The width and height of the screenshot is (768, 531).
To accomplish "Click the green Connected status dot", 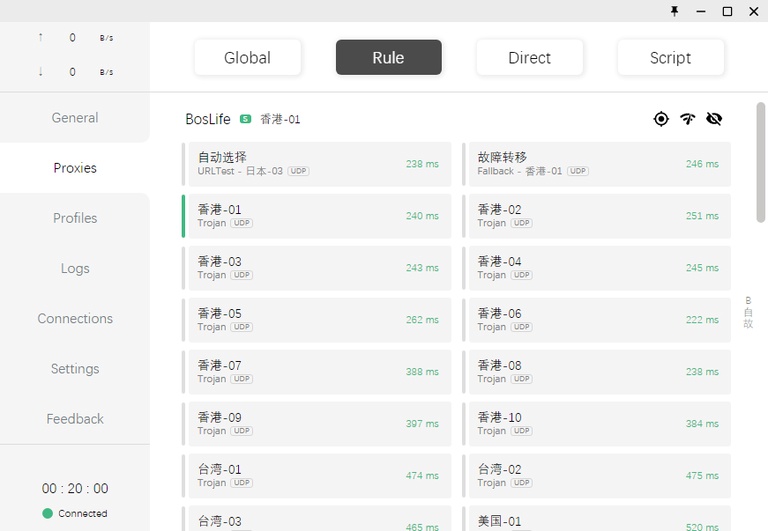I will coord(47,513).
